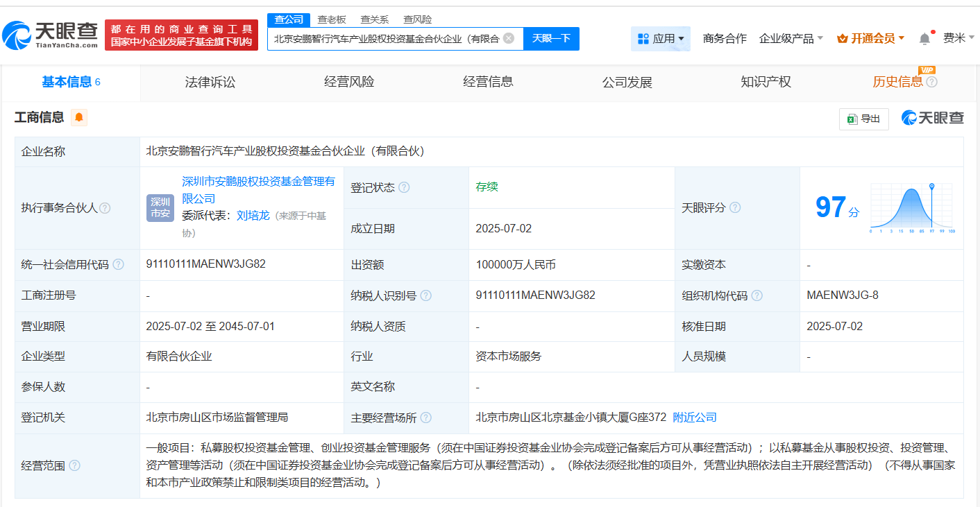Click help icon next to 登记状态
Viewport: 980px width, 507px height.
pyautogui.click(x=404, y=188)
